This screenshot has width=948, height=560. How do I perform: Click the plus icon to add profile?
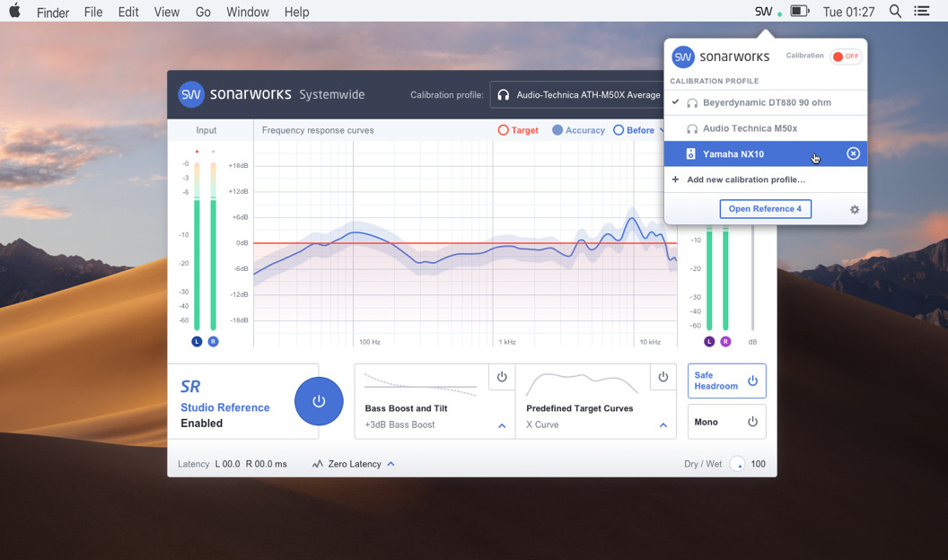(675, 179)
